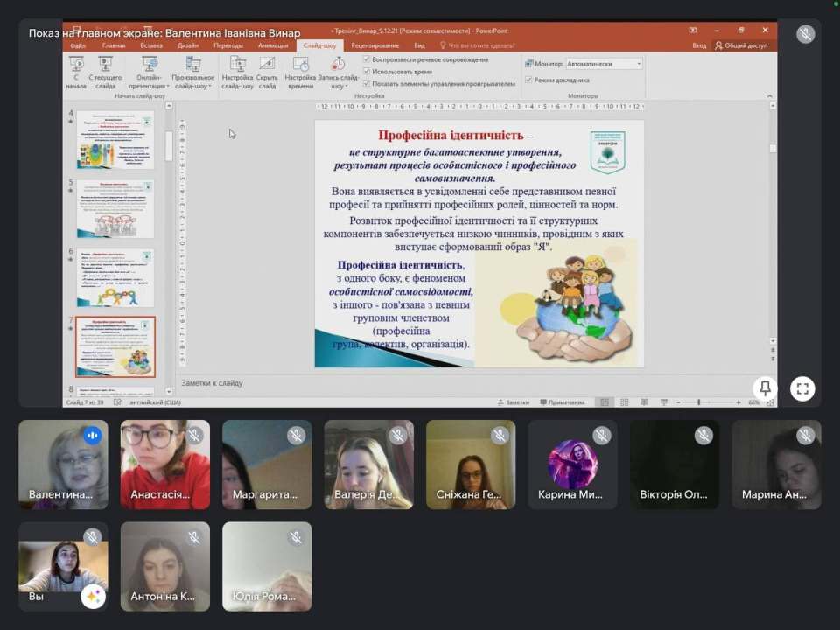Open the Рецензирование ribbon tab
Image resolution: width=840 pixels, height=630 pixels.
point(374,45)
